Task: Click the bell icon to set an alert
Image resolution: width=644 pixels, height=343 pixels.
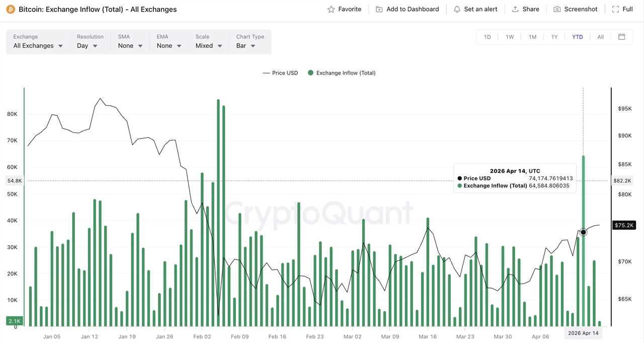Action: [x=457, y=9]
